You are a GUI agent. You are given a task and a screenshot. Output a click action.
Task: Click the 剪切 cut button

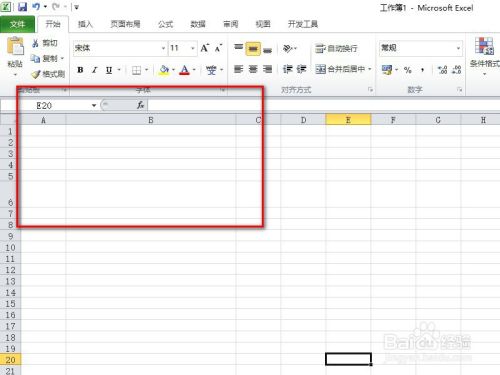click(45, 43)
